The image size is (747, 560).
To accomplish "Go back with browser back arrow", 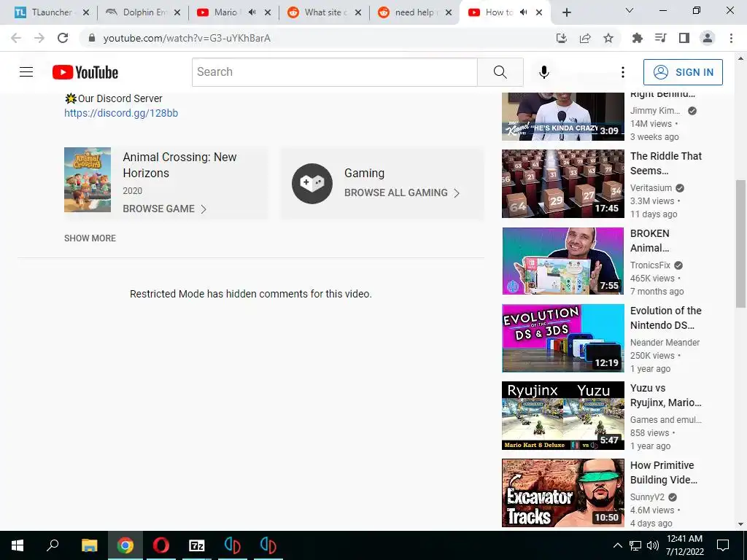I will [x=16, y=38].
